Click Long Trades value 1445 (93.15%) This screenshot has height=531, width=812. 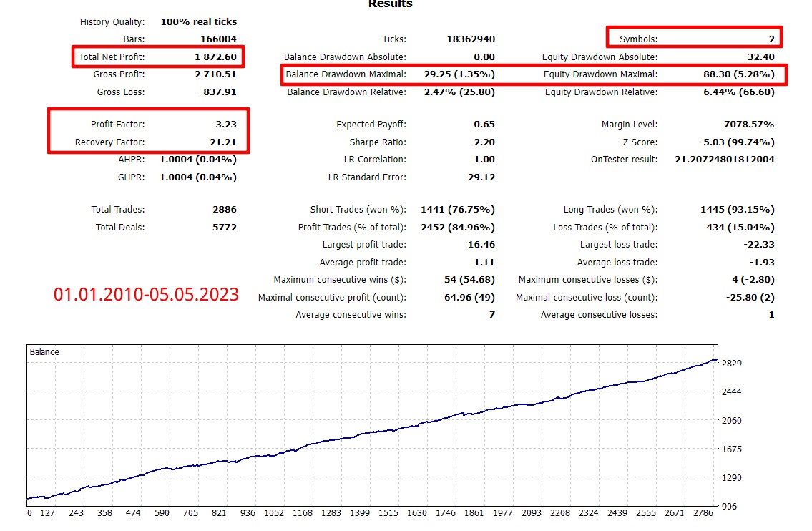tap(738, 209)
